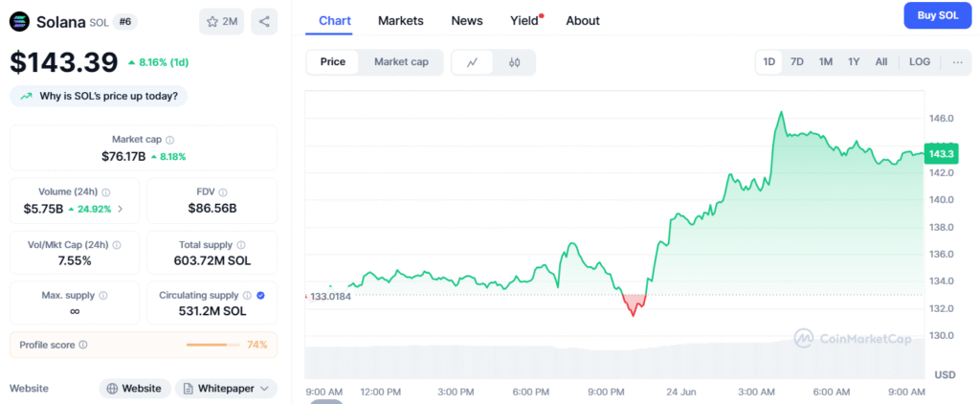The height and width of the screenshot is (404, 980).
Task: Click the Profile score progress bar
Action: [x=213, y=345]
